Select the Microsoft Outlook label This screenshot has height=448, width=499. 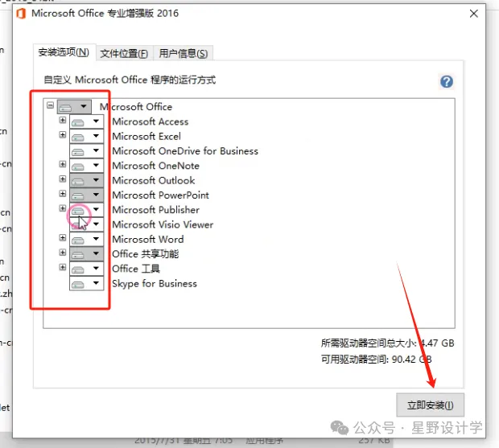pyautogui.click(x=154, y=180)
